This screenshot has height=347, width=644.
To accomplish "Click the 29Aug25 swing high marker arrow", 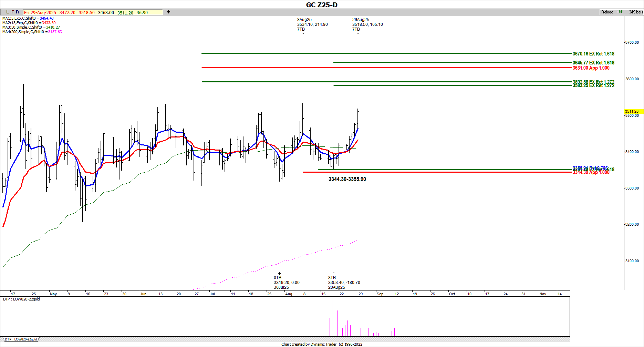I will [x=358, y=33].
